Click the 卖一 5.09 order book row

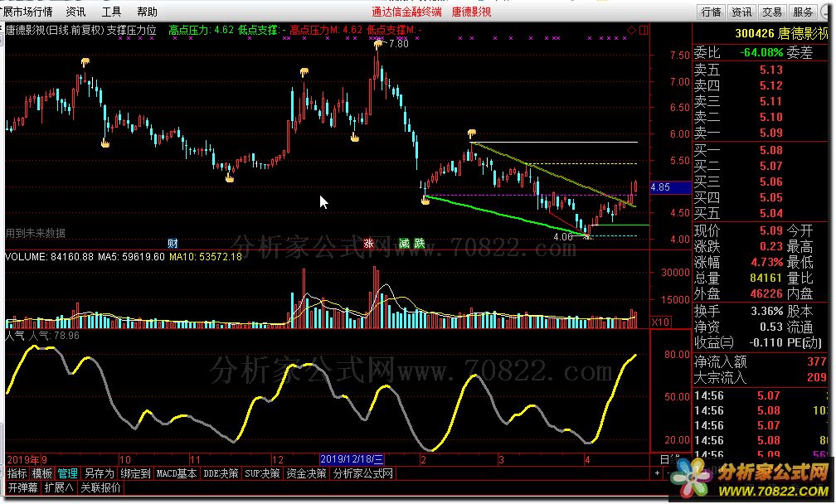click(x=761, y=133)
